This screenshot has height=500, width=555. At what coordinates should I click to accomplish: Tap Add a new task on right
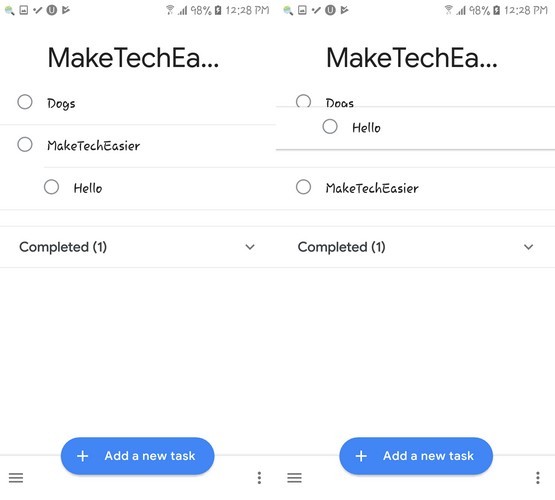click(x=416, y=456)
